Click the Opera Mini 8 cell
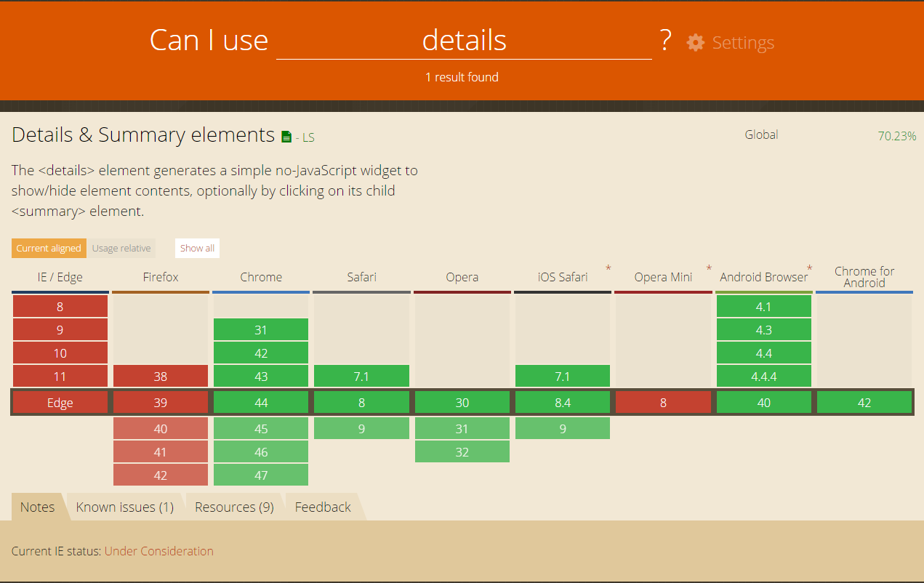The height and width of the screenshot is (583, 924). coord(663,403)
